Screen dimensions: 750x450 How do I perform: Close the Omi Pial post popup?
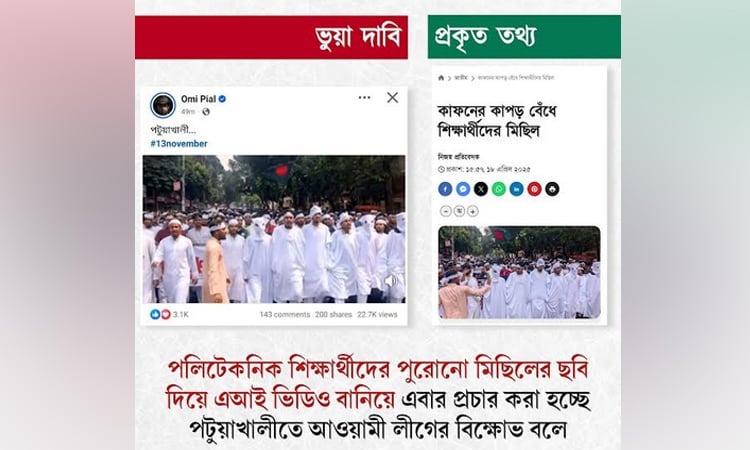click(393, 98)
